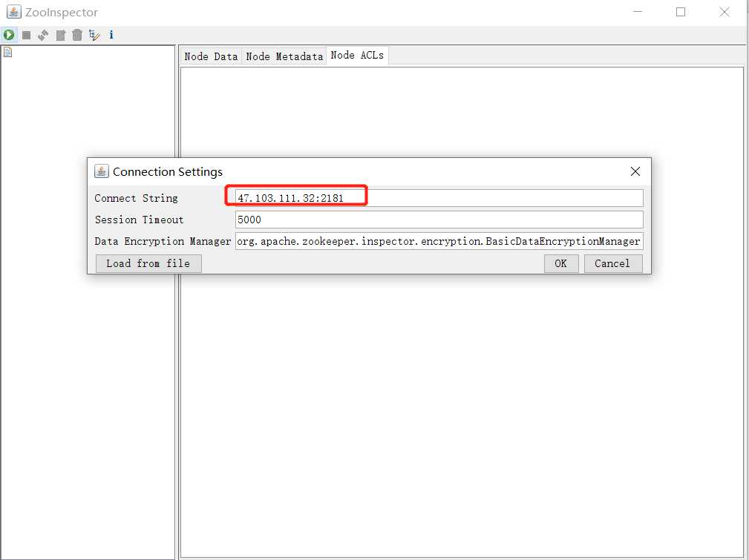Screen dimensions: 749x560
Task: Click the Node Viewers settings icon
Action: 94,35
